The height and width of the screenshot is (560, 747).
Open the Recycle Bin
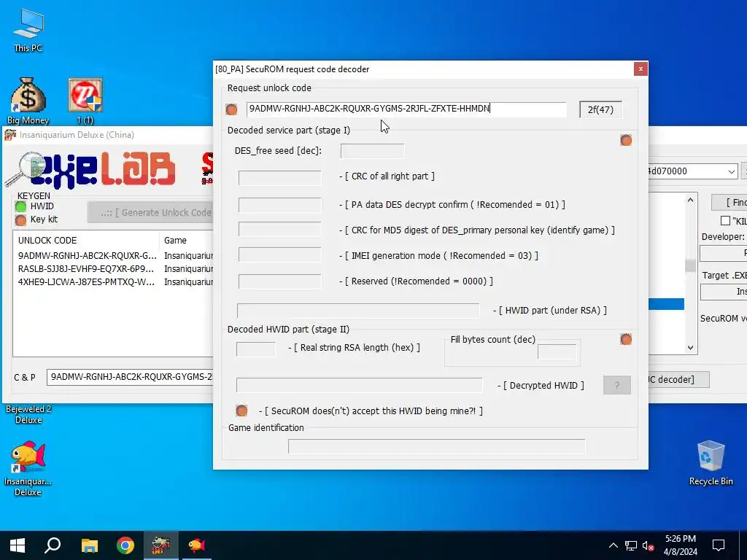pos(711,463)
